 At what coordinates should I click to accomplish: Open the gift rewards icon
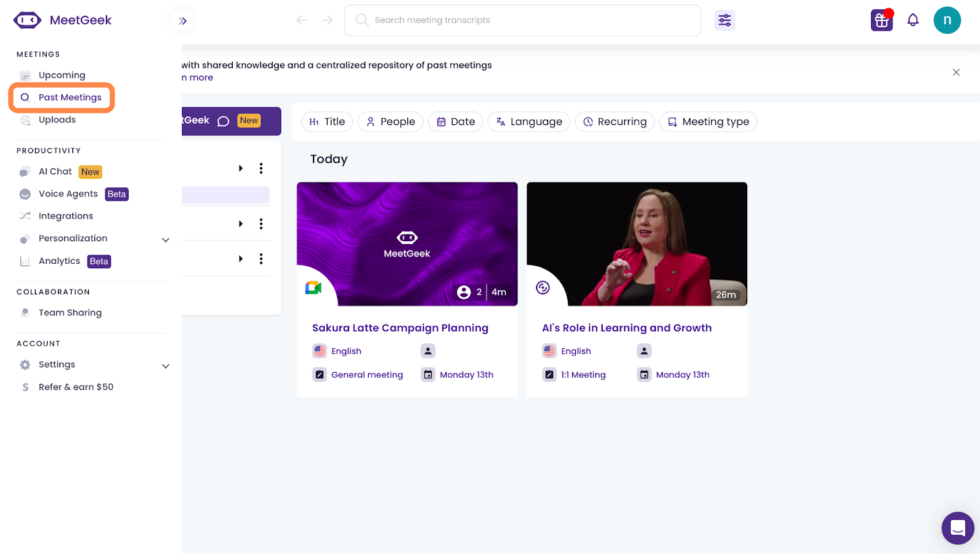(x=881, y=20)
